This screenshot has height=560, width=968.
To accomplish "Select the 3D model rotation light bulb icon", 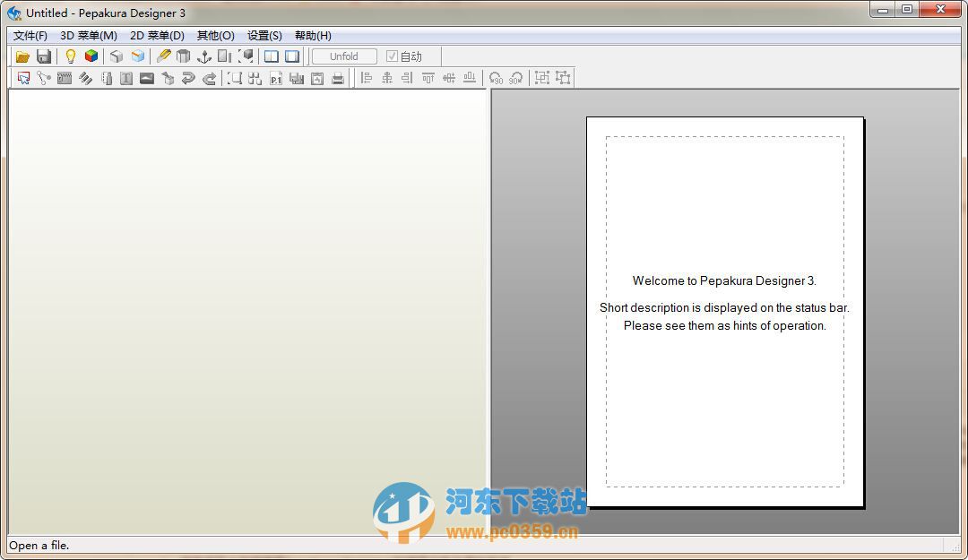I will 70,56.
